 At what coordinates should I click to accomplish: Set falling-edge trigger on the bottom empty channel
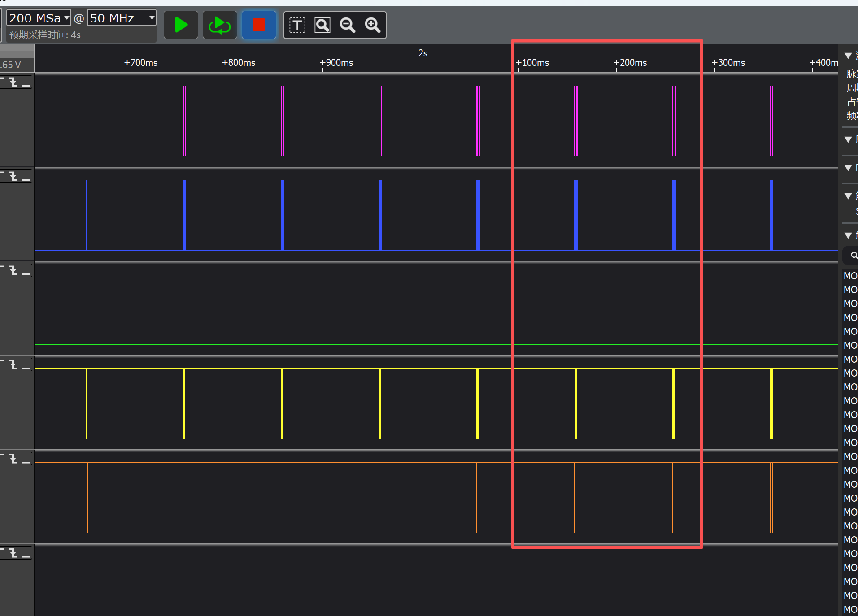pos(14,553)
